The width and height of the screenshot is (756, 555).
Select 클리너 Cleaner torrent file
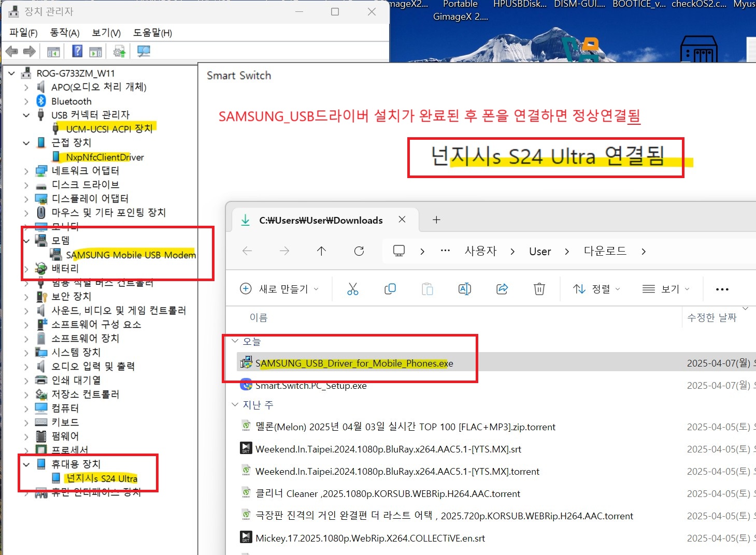tap(388, 494)
